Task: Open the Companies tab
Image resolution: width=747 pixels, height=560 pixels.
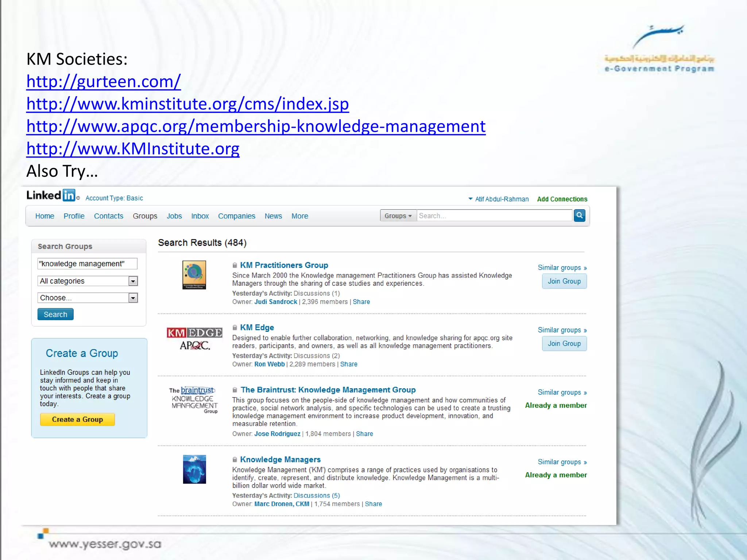Action: tap(237, 216)
